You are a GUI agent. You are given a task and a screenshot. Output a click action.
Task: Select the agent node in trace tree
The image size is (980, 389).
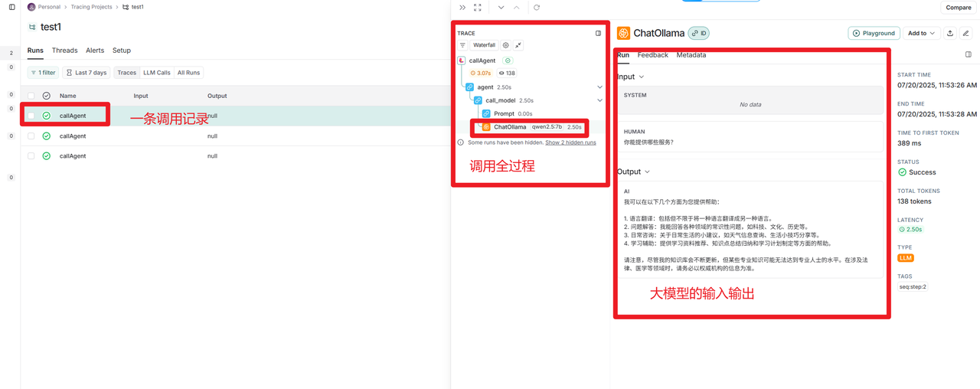[x=485, y=87]
